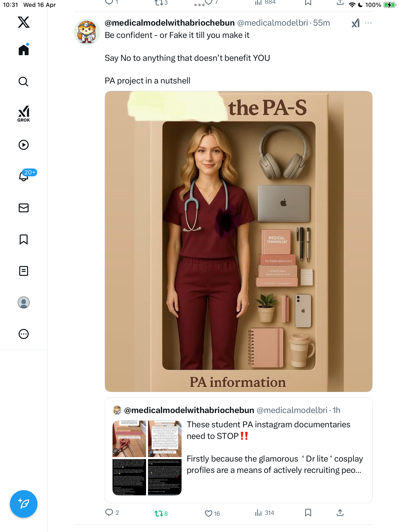Toggle like on the post with 16 likes
Image resolution: width=399 pixels, height=532 pixels.
click(x=212, y=513)
